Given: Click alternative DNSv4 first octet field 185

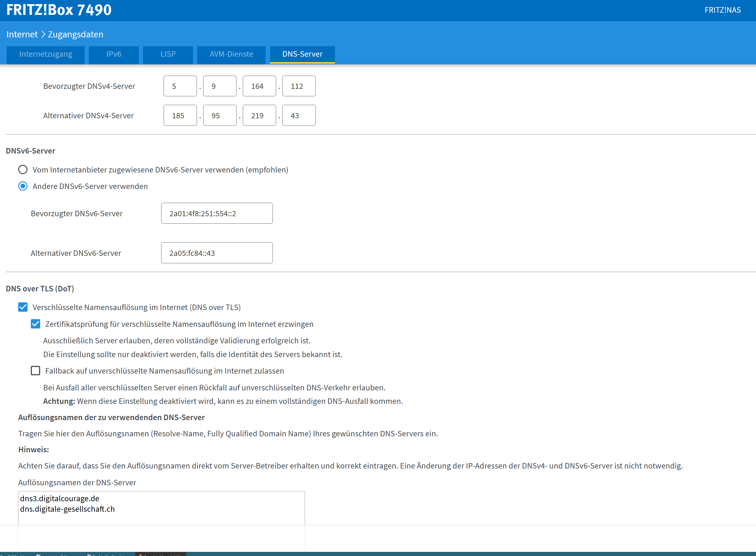Looking at the screenshot, I should click(x=180, y=116).
